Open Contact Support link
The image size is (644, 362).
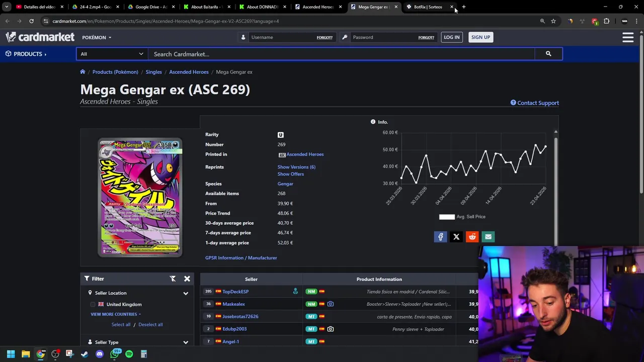[x=534, y=103]
